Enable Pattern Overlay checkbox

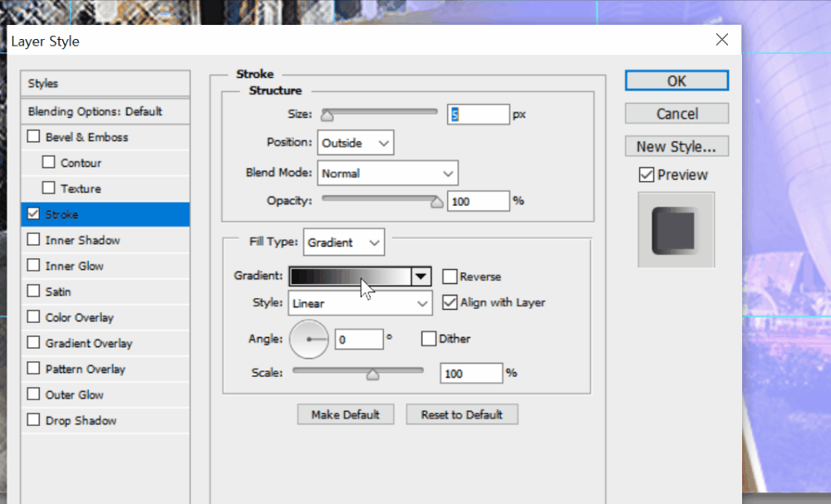coord(33,368)
